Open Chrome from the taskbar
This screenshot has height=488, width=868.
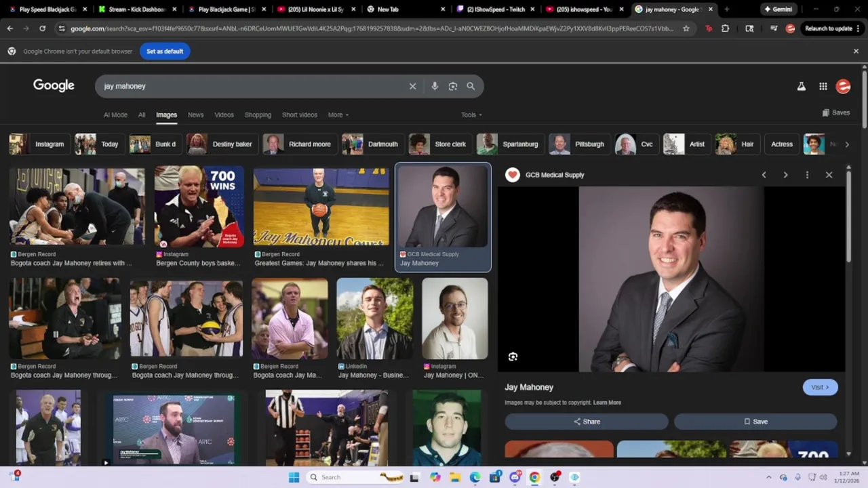point(534,477)
